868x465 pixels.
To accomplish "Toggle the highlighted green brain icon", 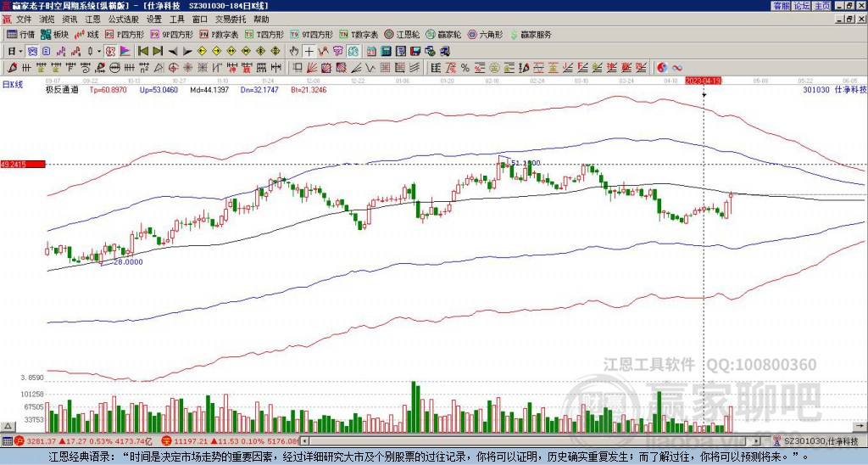I will coord(353,51).
